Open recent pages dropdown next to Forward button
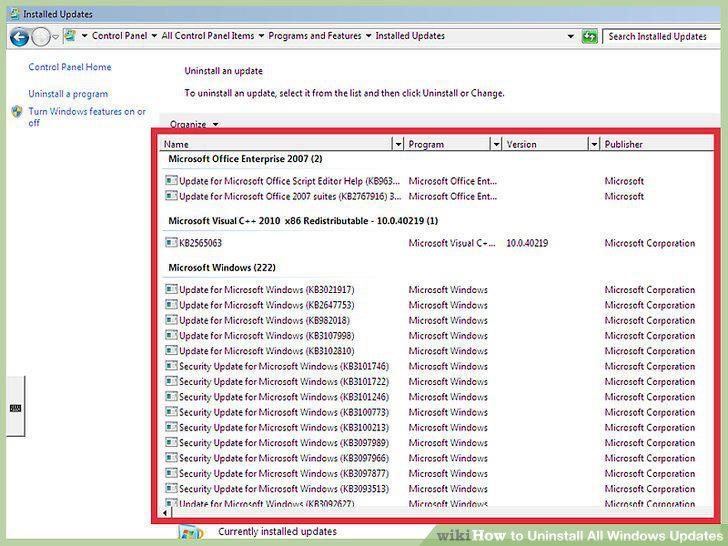The image size is (728, 546). pos(55,37)
